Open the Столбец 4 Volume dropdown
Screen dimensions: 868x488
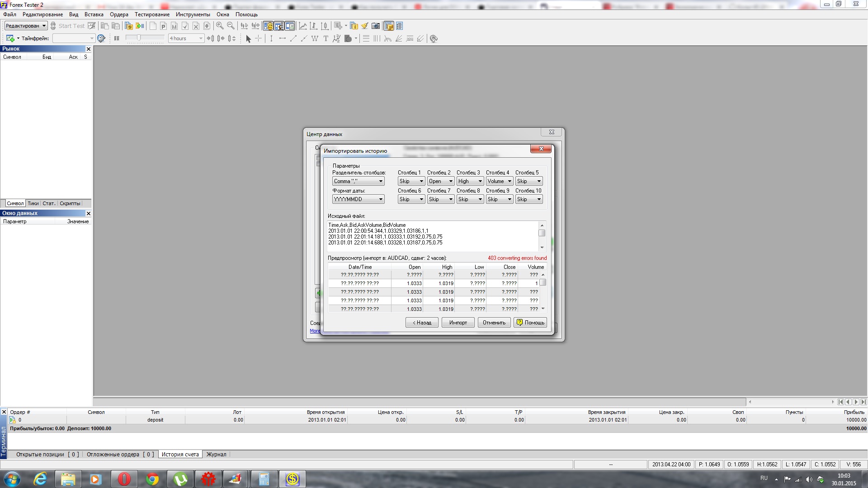pyautogui.click(x=500, y=181)
